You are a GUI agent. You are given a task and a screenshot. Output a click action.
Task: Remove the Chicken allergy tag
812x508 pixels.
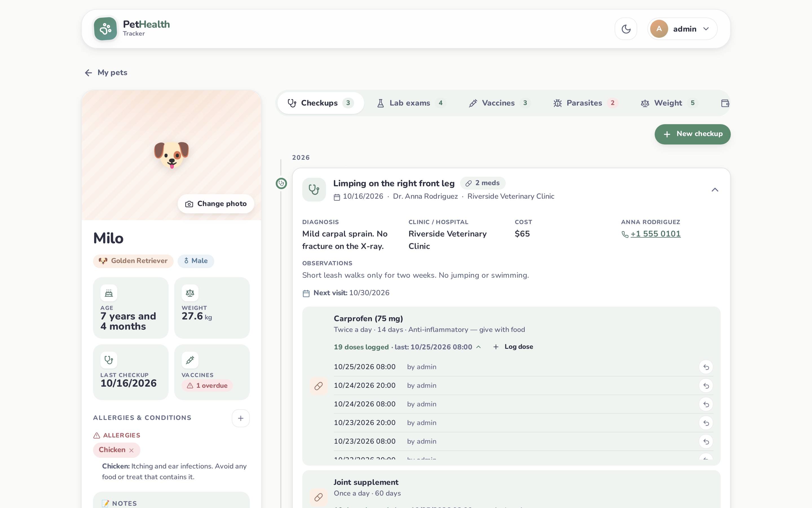[132, 450]
